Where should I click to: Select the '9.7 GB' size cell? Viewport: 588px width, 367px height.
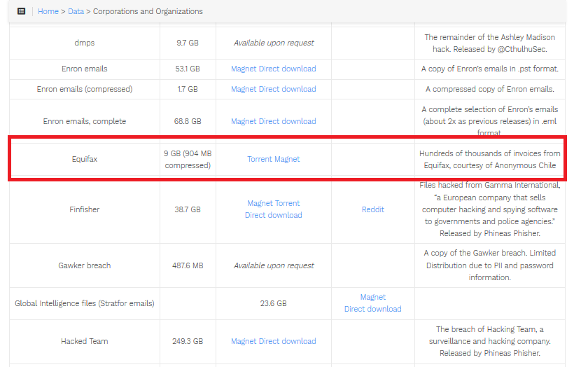[188, 43]
